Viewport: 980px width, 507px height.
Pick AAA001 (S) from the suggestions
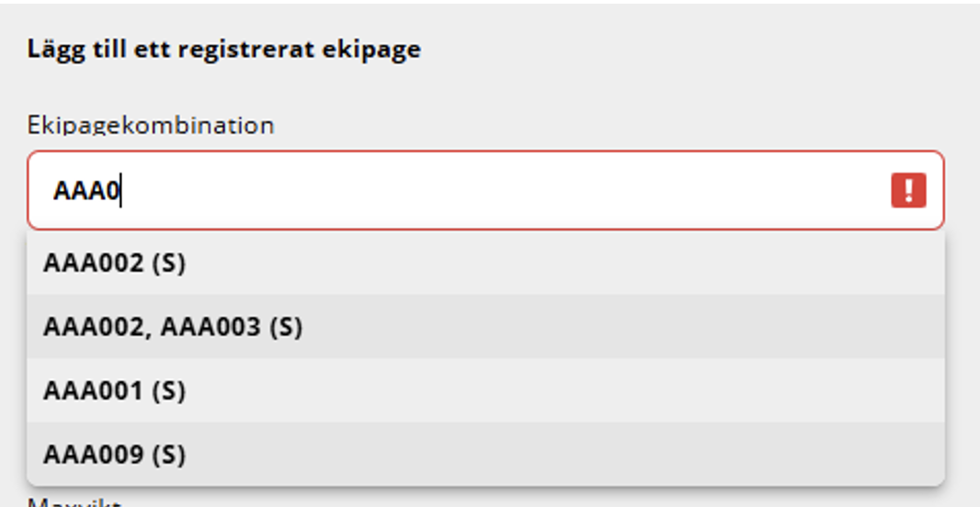point(485,390)
